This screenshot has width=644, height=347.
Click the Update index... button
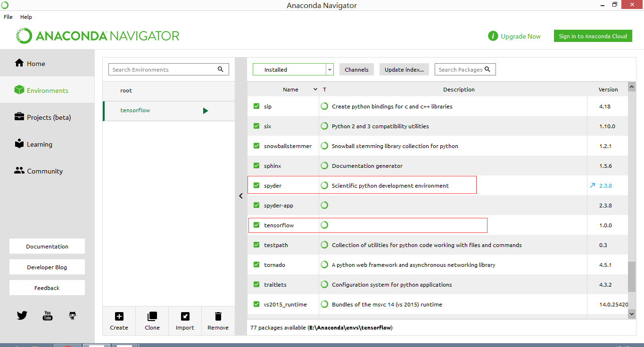click(x=404, y=69)
